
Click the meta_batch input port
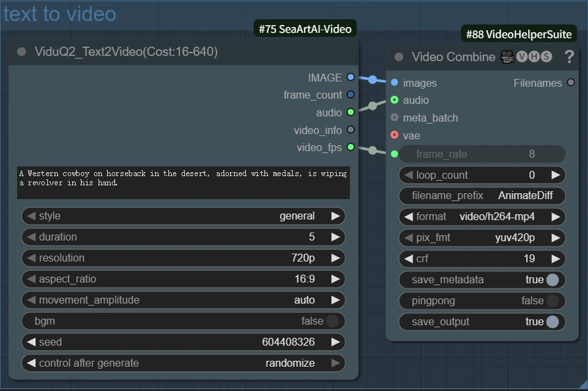tap(394, 118)
